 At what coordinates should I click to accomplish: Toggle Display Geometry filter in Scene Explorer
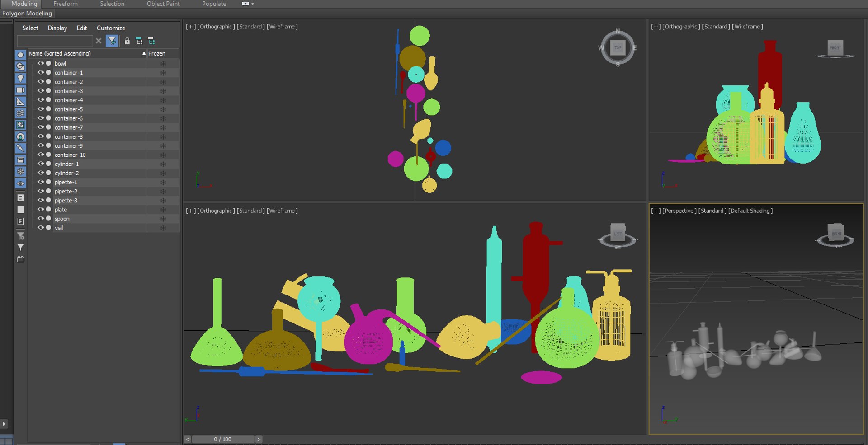tap(20, 55)
